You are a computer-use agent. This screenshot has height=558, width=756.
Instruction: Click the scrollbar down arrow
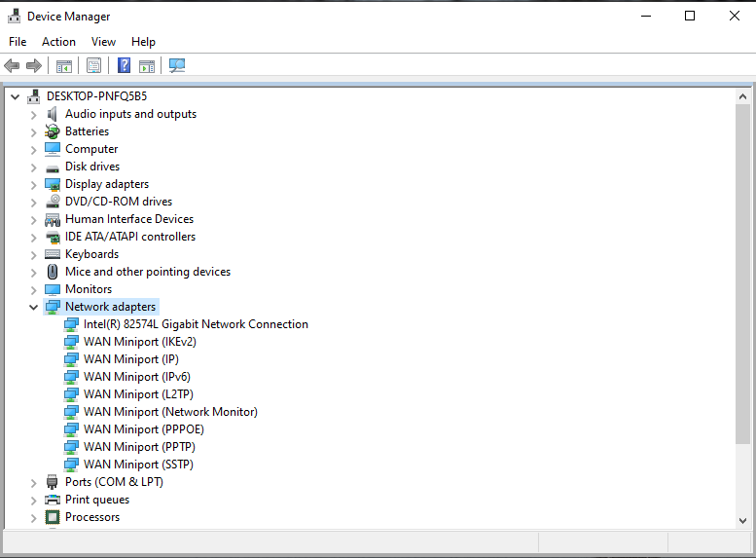[x=743, y=521]
